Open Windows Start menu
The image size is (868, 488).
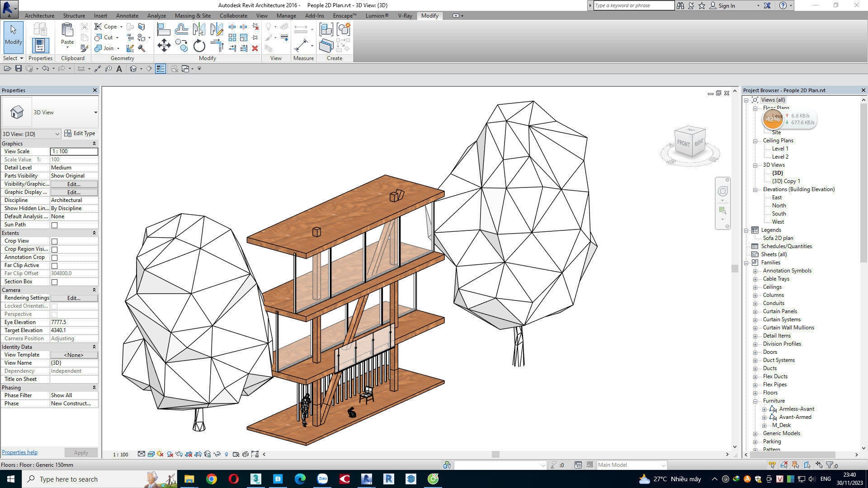(11, 479)
